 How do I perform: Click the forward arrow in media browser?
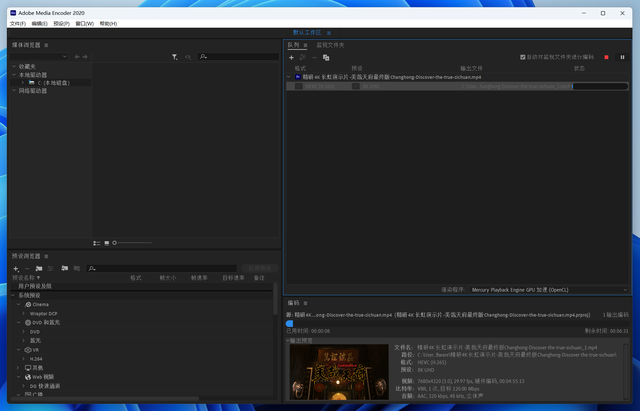[x=85, y=57]
